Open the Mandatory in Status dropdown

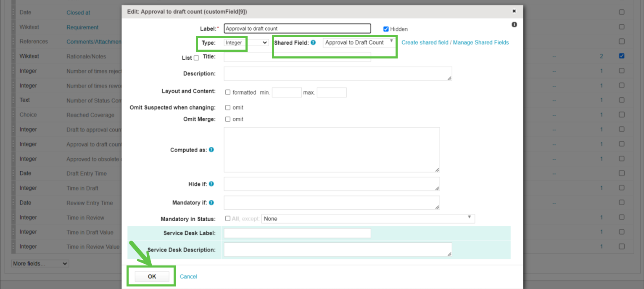click(x=368, y=219)
